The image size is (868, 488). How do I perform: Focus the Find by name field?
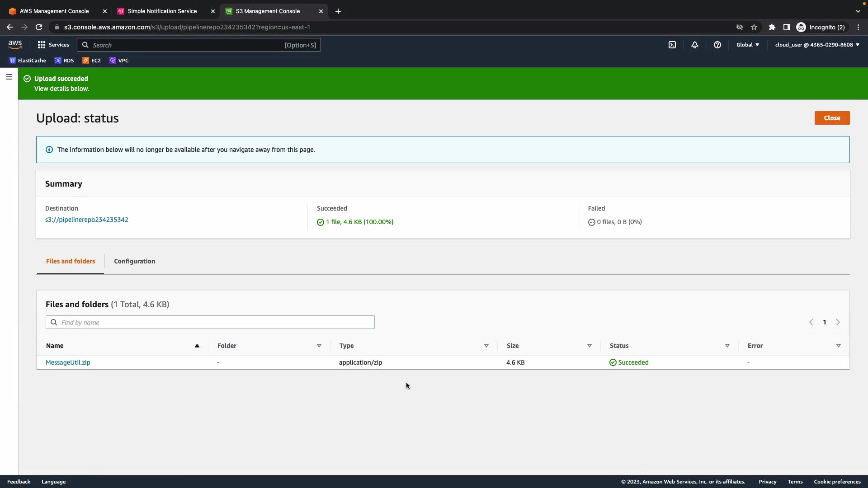point(216,323)
